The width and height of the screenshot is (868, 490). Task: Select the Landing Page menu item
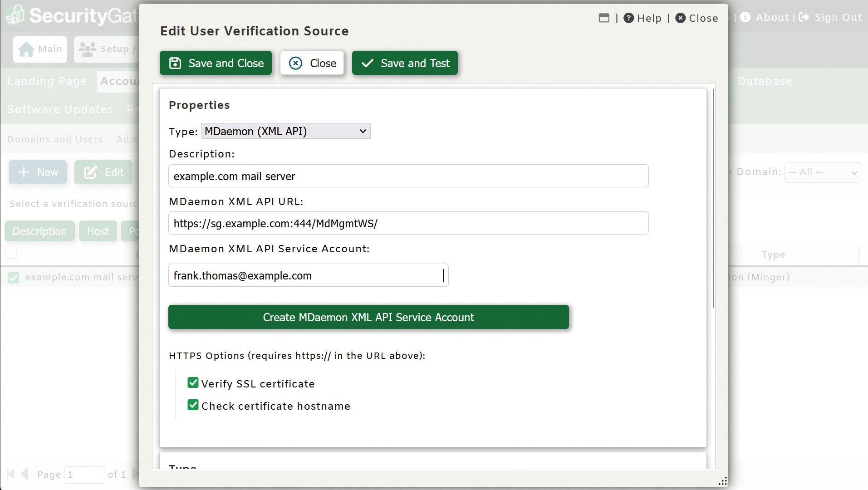[x=47, y=81]
